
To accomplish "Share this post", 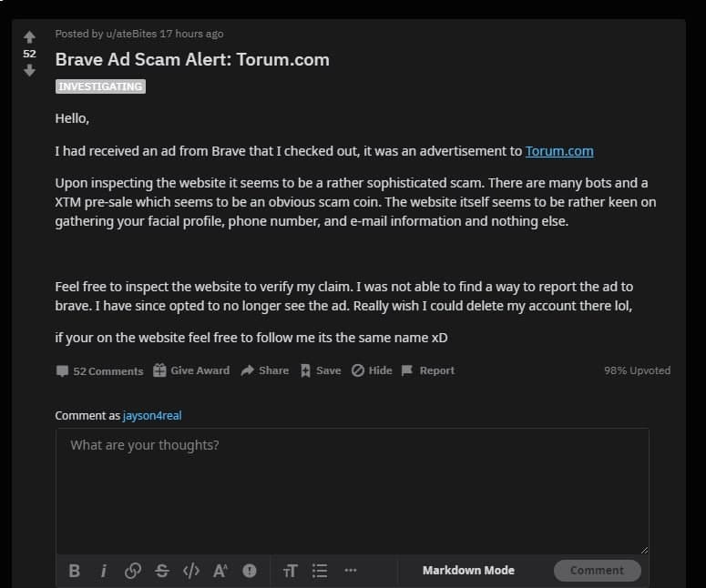I will point(265,370).
